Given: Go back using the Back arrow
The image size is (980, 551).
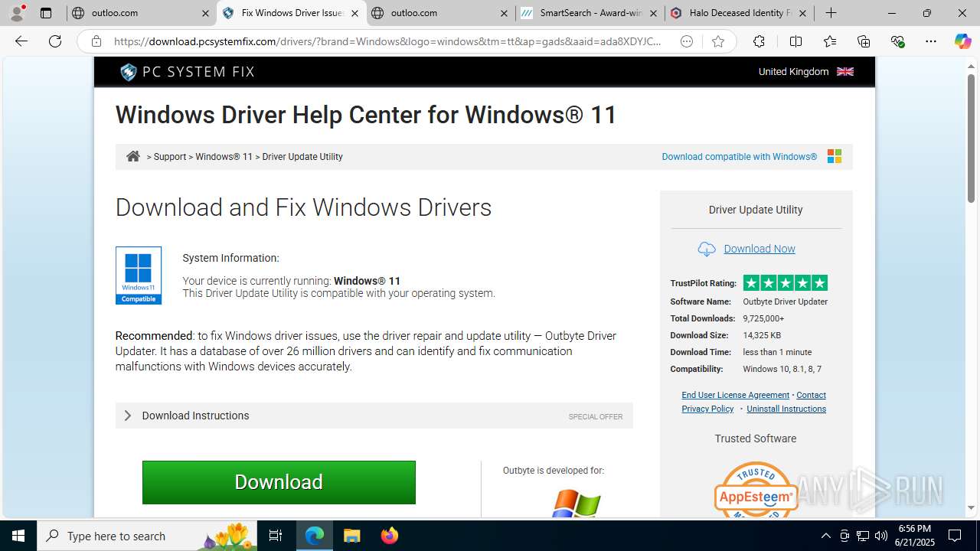Looking at the screenshot, I should point(21,41).
